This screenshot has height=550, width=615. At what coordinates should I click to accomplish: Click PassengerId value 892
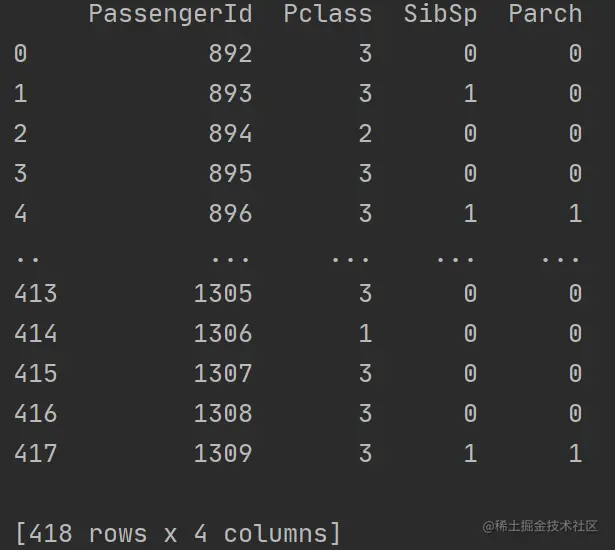[x=230, y=54]
